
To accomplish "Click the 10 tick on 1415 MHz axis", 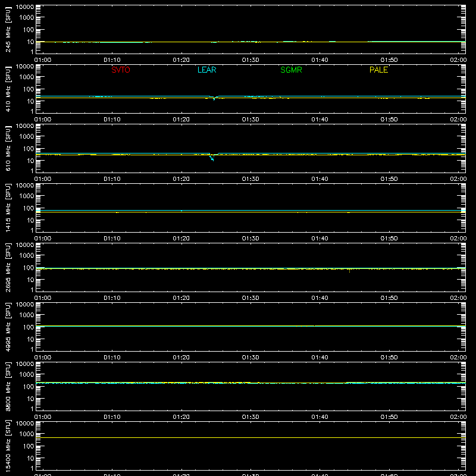I will (30, 220).
